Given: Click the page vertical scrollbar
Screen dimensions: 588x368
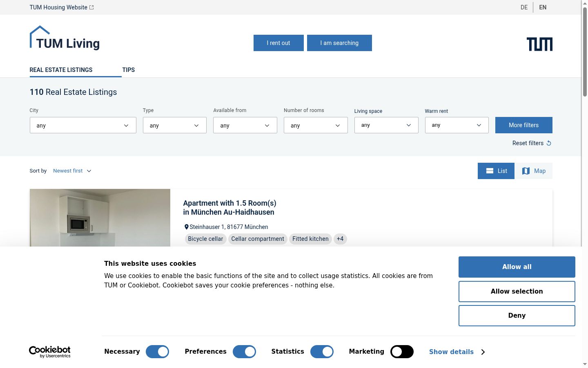Looking at the screenshot, I should pyautogui.click(x=585, y=51).
